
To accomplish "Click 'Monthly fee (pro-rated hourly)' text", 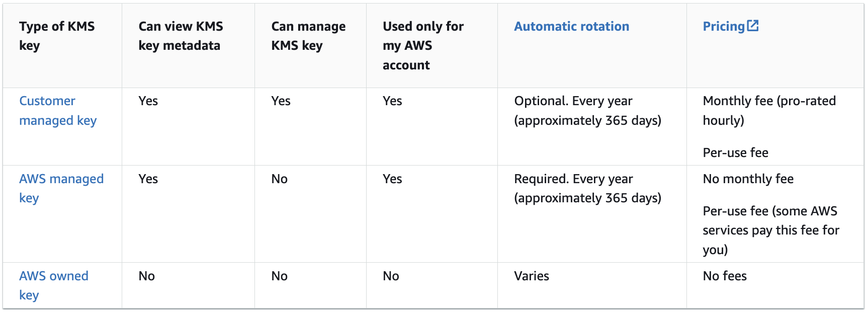I will [769, 111].
